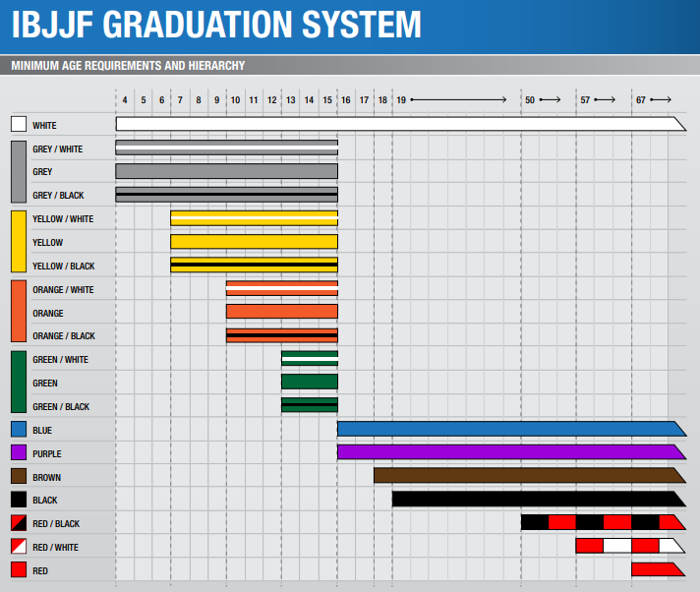The image size is (700, 592).
Task: Click the 'GREY / BLACK' label
Action: tap(58, 196)
